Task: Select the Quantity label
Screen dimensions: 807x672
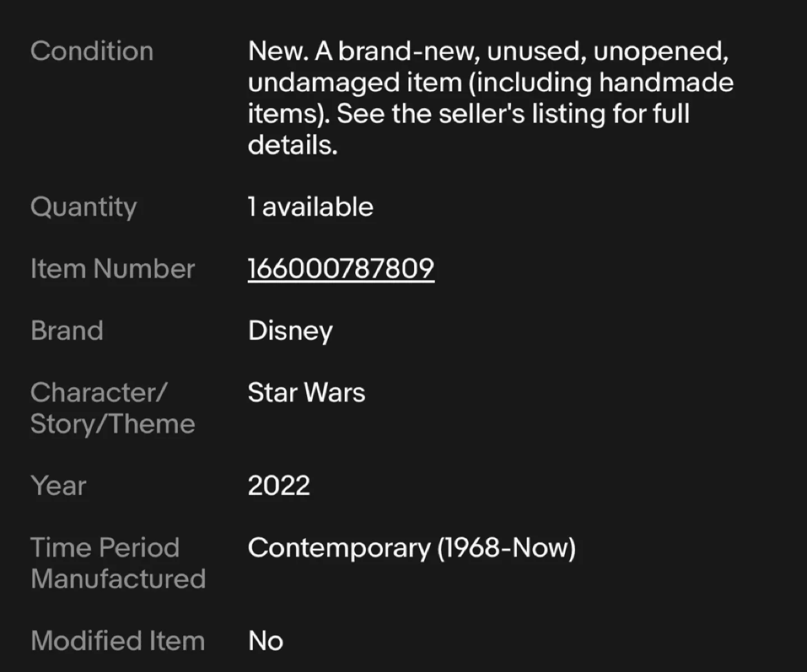Action: 84,207
